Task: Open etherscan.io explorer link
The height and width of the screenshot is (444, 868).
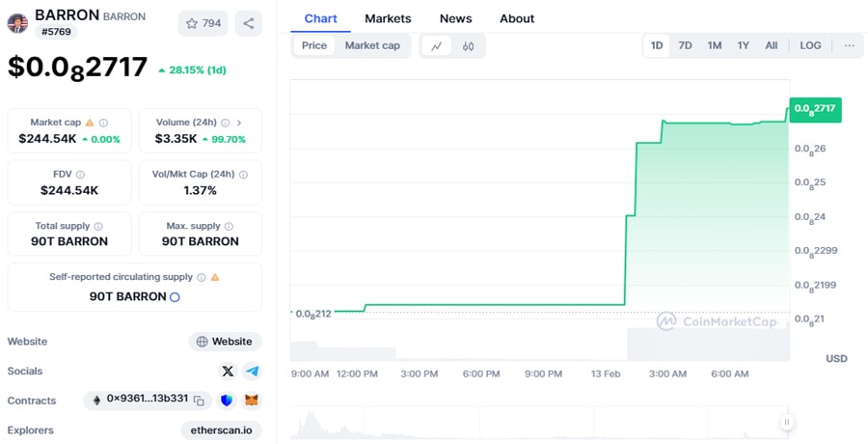Action: (222, 430)
